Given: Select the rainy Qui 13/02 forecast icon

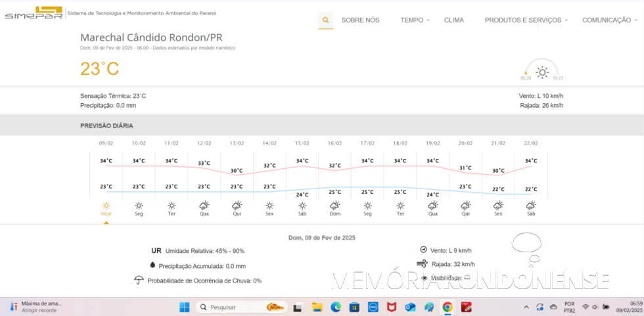Looking at the screenshot, I should pyautogui.click(x=237, y=206).
